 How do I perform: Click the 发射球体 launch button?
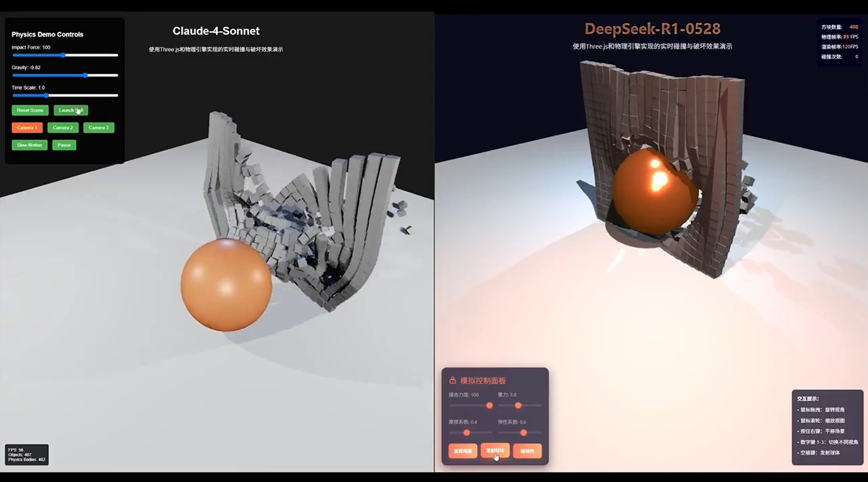pyautogui.click(x=495, y=450)
